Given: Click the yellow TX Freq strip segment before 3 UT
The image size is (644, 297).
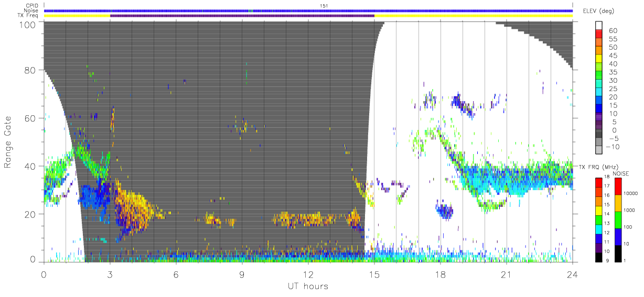Looking at the screenshot, I should [x=77, y=16].
